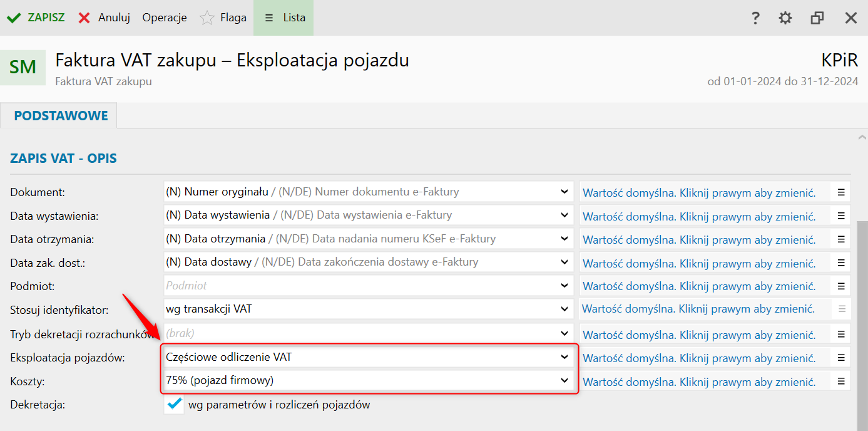Click the restore window icon

(x=817, y=18)
